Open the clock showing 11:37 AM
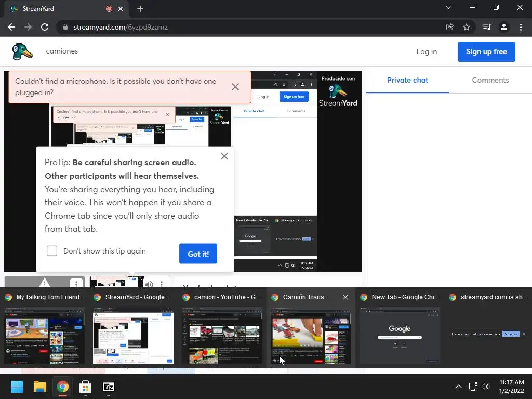 (512, 387)
